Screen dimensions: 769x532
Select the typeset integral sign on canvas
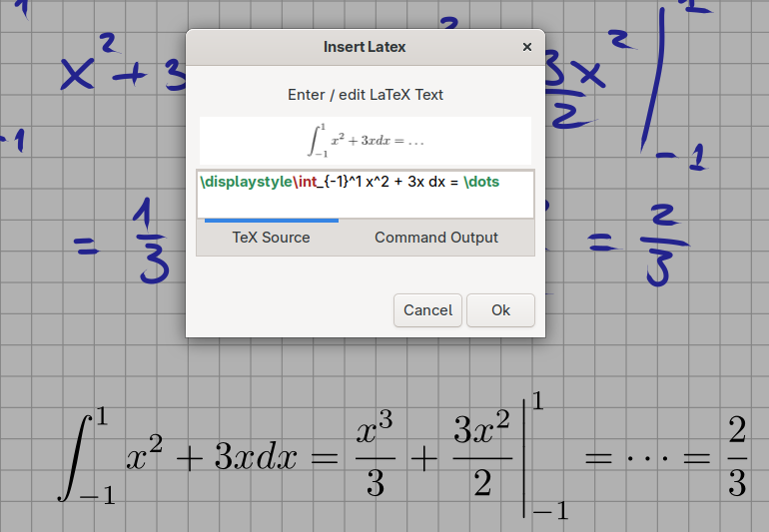(76, 457)
